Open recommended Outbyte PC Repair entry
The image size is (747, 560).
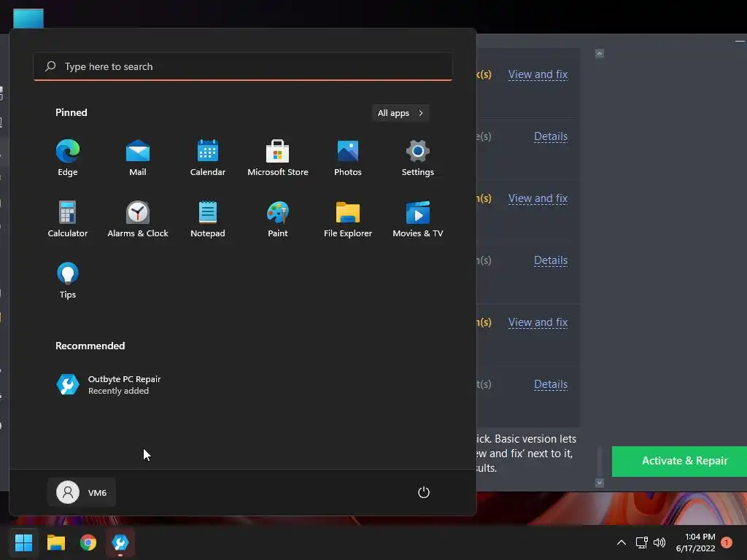(x=109, y=385)
